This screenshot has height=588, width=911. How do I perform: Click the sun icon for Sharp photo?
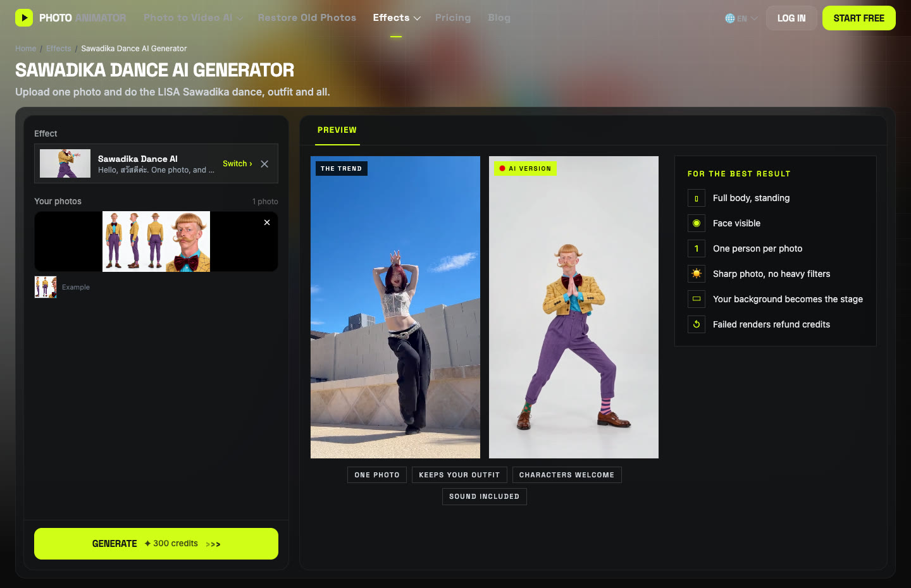pyautogui.click(x=697, y=274)
